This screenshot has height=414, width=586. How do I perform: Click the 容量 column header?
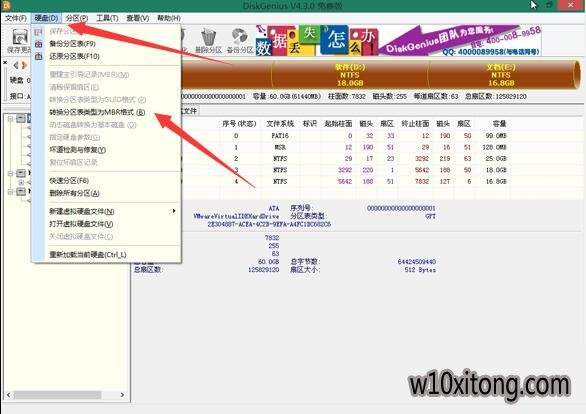(499, 124)
